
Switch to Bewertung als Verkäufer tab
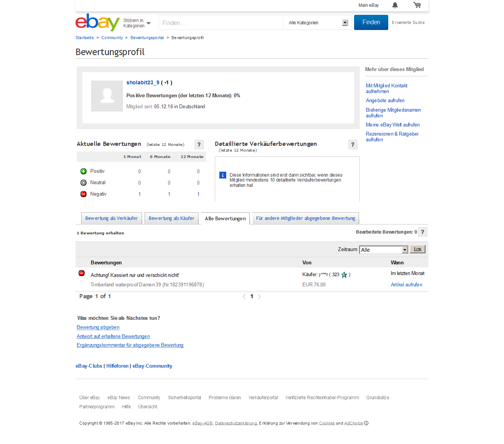(x=112, y=218)
